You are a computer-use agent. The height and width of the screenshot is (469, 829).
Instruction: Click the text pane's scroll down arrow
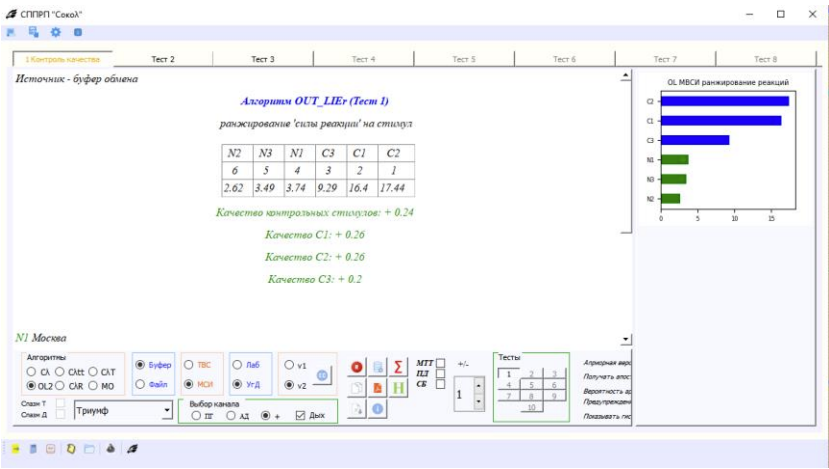click(626, 341)
